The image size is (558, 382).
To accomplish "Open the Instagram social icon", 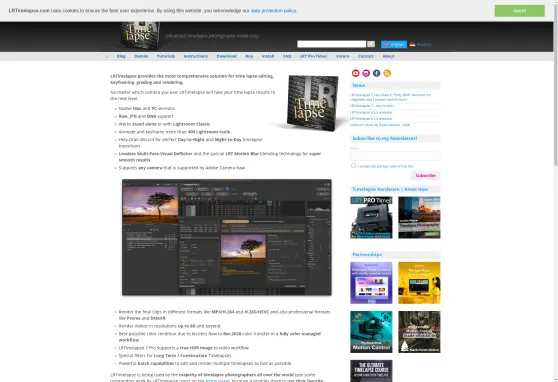I will [366, 73].
